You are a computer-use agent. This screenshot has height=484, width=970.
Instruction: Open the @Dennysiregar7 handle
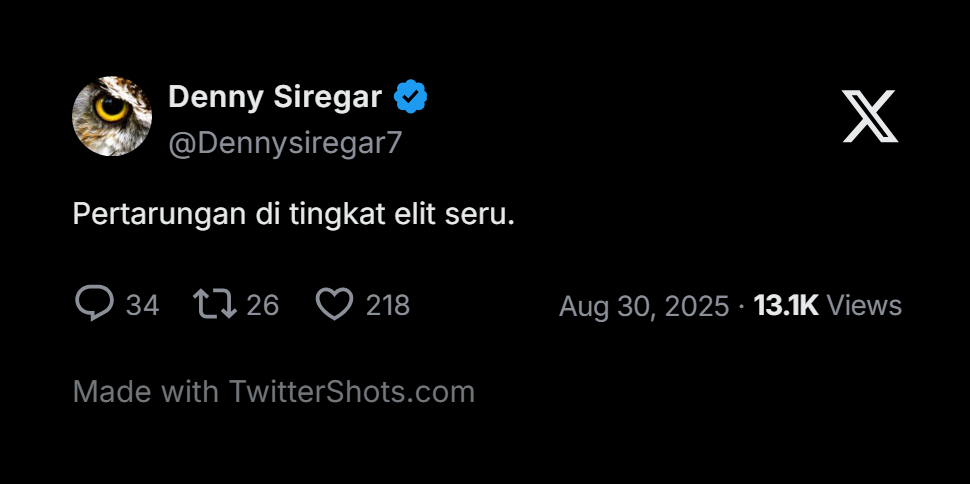(285, 143)
